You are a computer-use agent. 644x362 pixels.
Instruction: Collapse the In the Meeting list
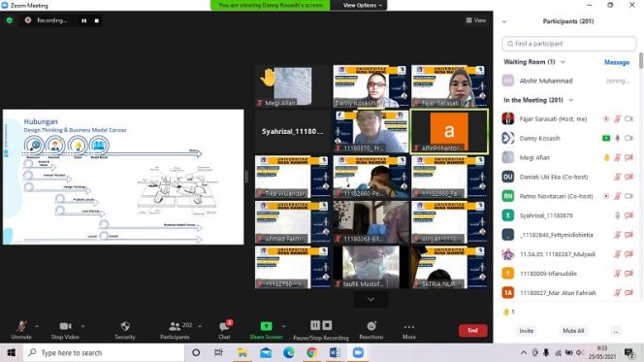coord(571,100)
